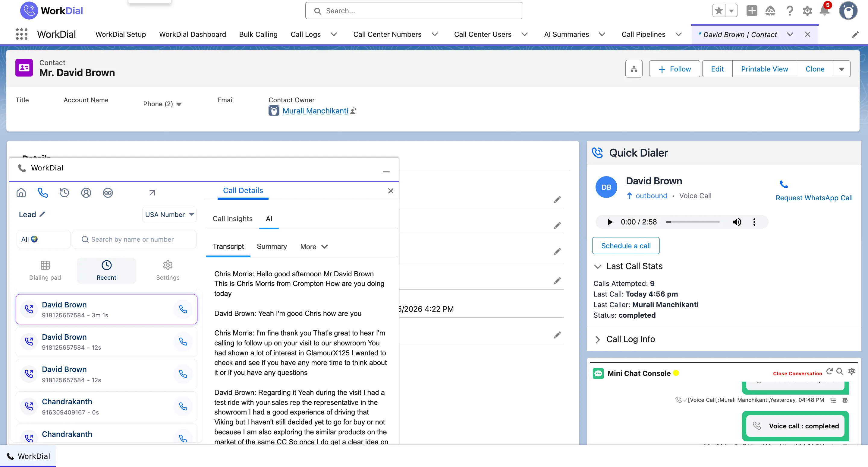The height and width of the screenshot is (467, 868).
Task: Change contact owner icon beside Murali
Action: click(353, 111)
